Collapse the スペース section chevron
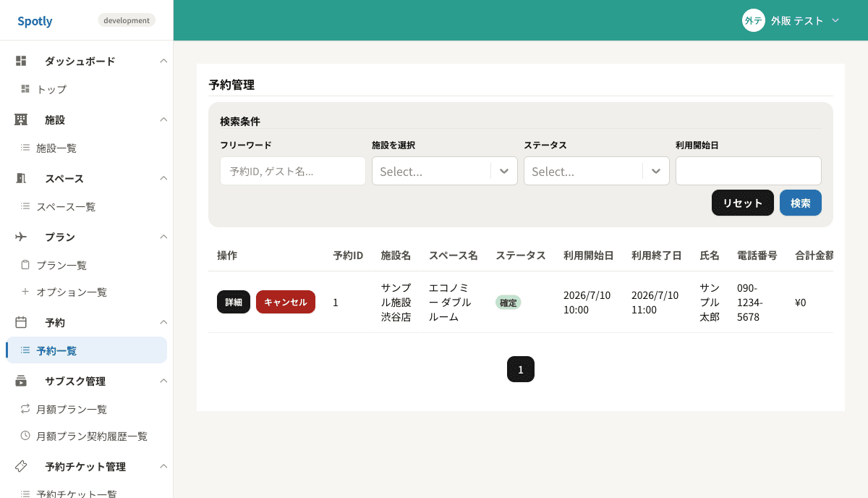Image resolution: width=868 pixels, height=498 pixels. pyautogui.click(x=163, y=178)
